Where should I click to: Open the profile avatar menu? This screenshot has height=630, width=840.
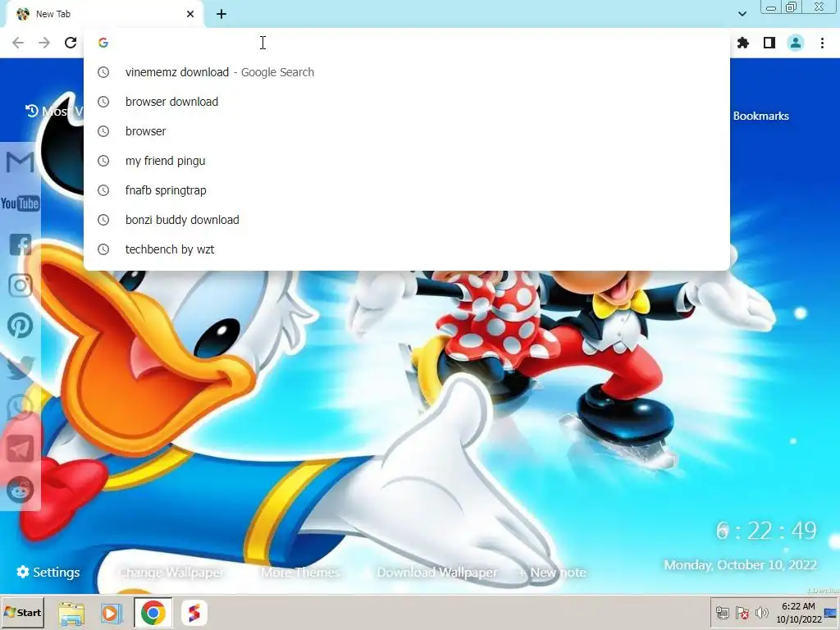coord(796,43)
